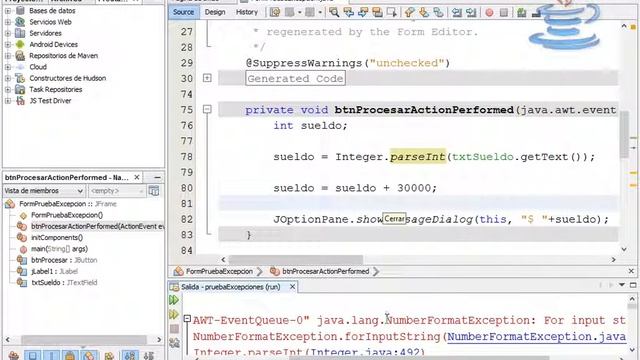Click output settings icon below the stop icon
640x360 pixels.
point(174,343)
